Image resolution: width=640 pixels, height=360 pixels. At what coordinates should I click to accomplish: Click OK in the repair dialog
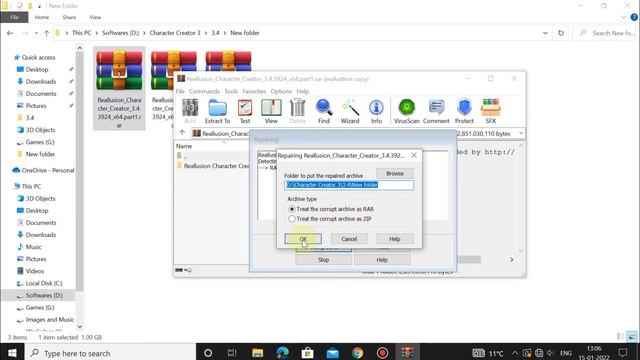(303, 239)
